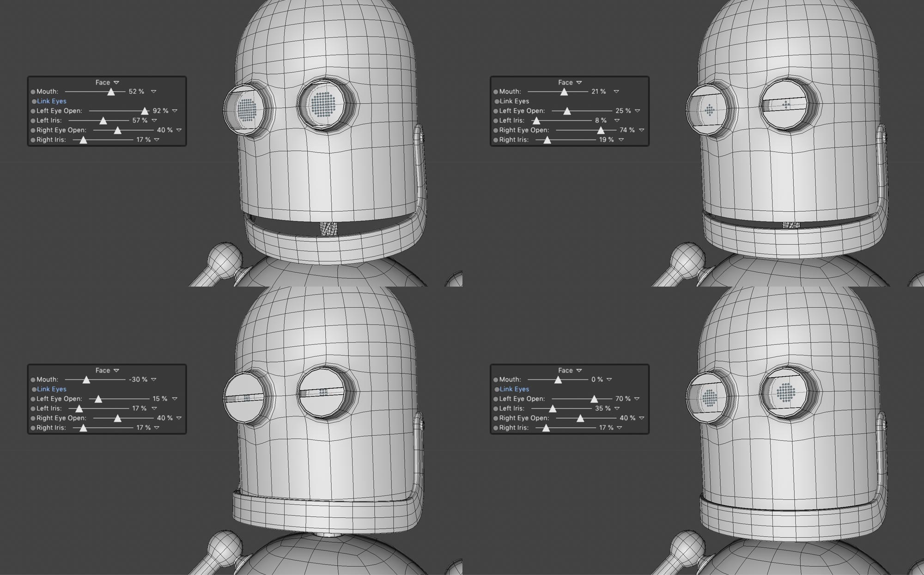Screen dimensions: 924x575
Task: Click the keyframe dot beside Mouth in top-left panel
Action: (x=33, y=91)
